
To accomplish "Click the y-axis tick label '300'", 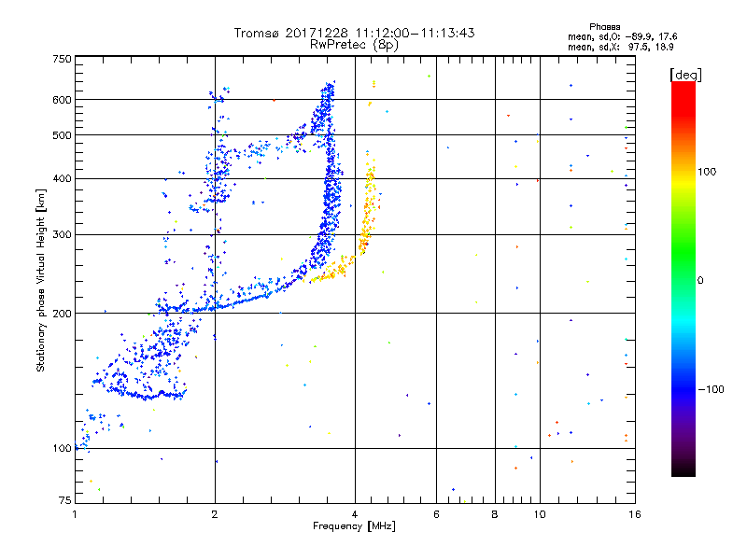I will click(x=62, y=235).
